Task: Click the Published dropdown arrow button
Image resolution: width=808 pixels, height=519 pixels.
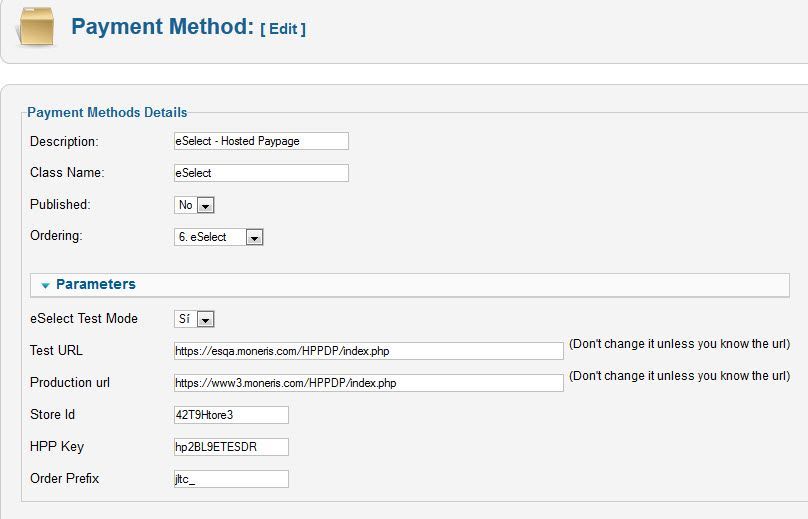Action: [x=205, y=206]
